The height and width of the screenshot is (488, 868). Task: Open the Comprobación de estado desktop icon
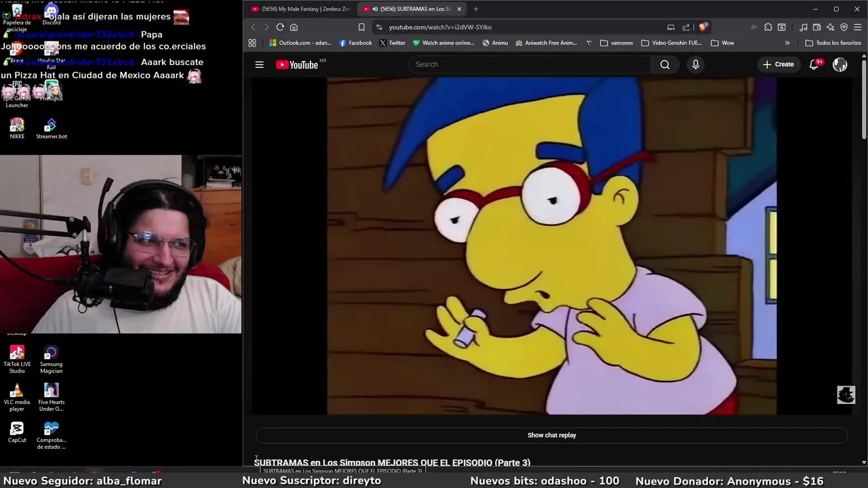51,435
